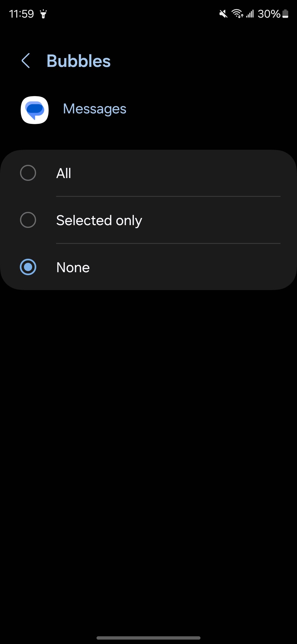Tap the Wi-Fi icon in status bar

pyautogui.click(x=237, y=13)
